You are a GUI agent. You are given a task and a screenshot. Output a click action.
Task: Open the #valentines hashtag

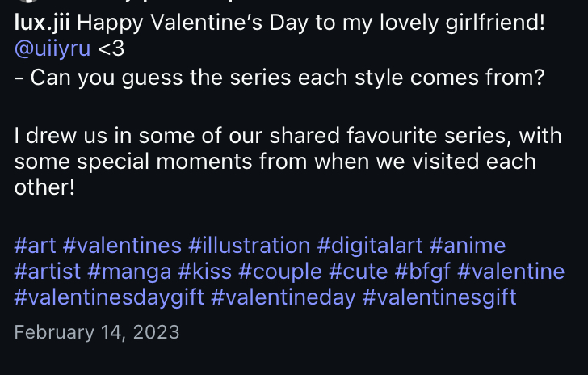pos(122,246)
